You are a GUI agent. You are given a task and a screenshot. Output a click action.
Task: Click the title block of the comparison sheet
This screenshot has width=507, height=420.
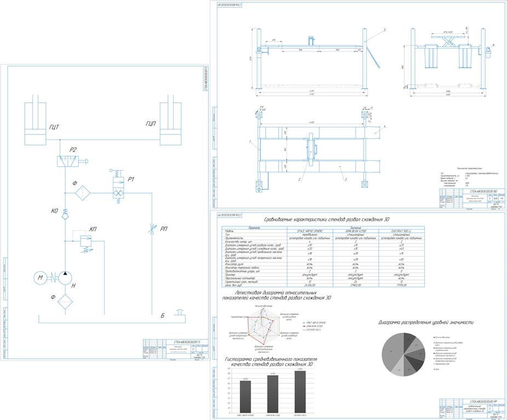[x=472, y=409]
